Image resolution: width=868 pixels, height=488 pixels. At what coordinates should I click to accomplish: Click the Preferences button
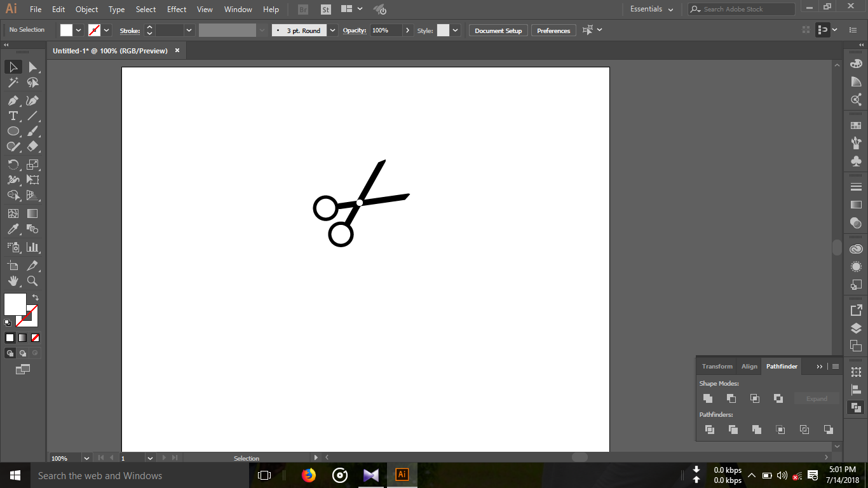[553, 30]
